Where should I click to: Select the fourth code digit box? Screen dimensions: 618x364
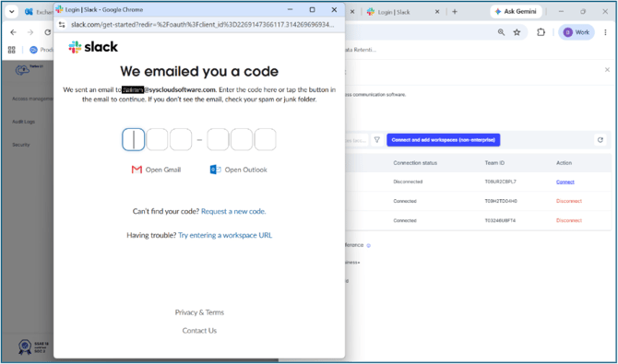[x=218, y=139]
